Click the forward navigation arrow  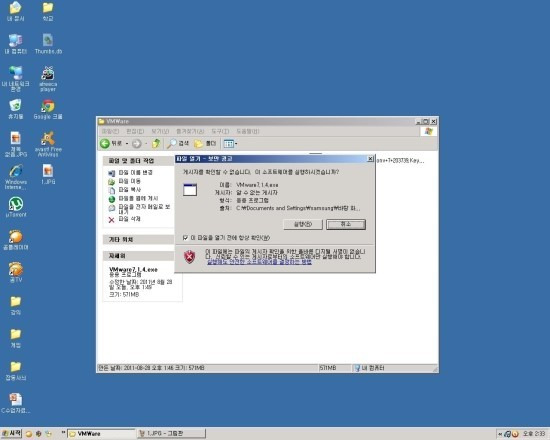tap(136, 144)
